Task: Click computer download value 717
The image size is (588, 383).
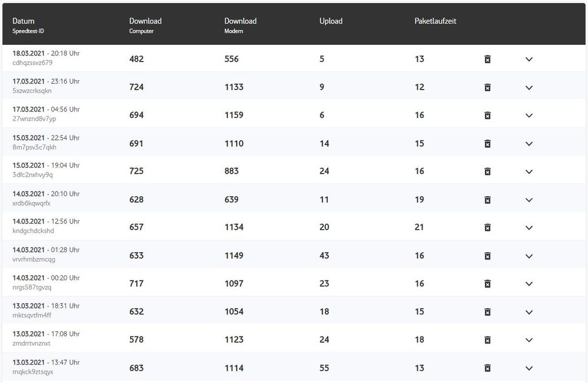Action: point(137,283)
